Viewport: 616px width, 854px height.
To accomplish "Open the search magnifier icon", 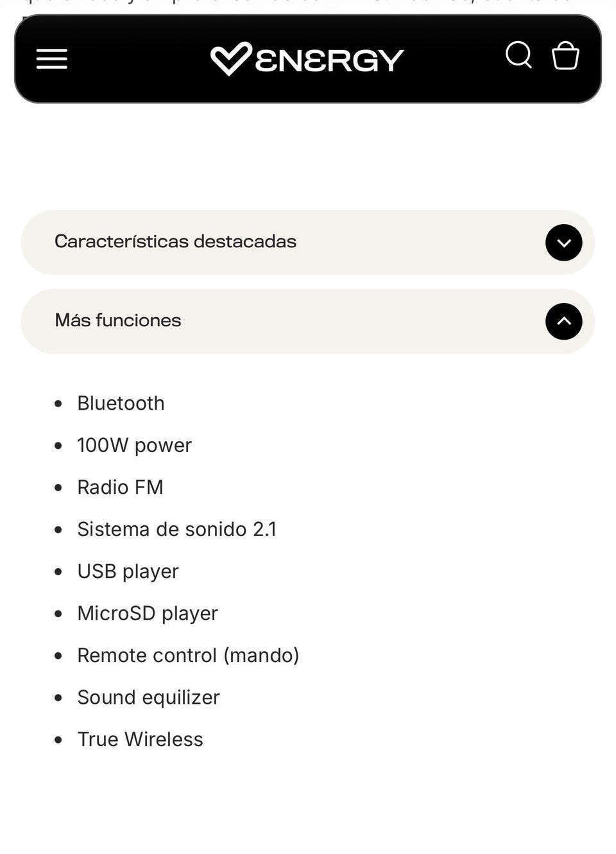I will pos(518,55).
